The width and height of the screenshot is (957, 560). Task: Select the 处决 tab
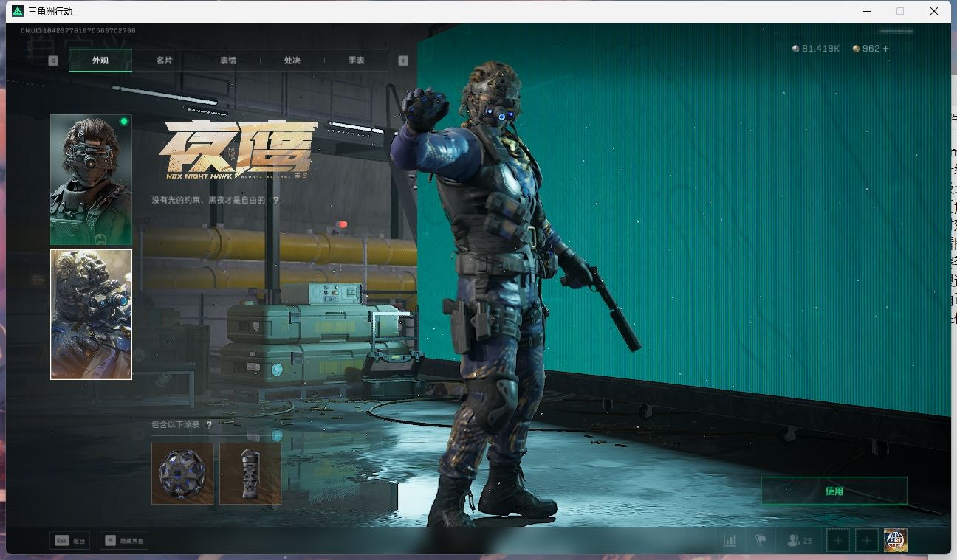tap(292, 61)
